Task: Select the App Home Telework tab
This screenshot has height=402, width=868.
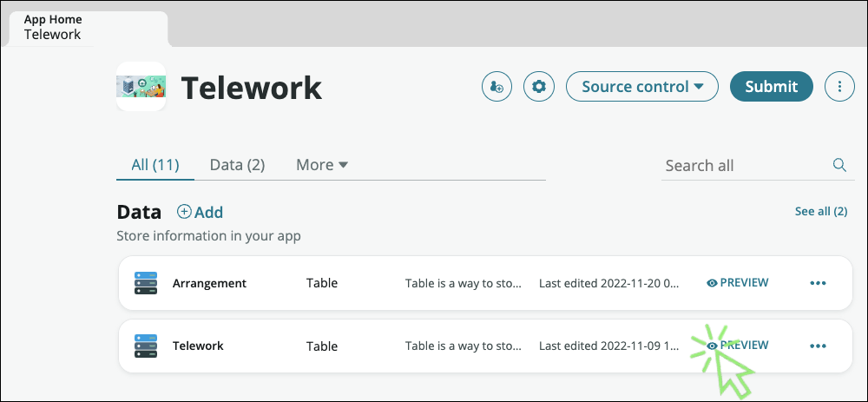Action: 54,28
